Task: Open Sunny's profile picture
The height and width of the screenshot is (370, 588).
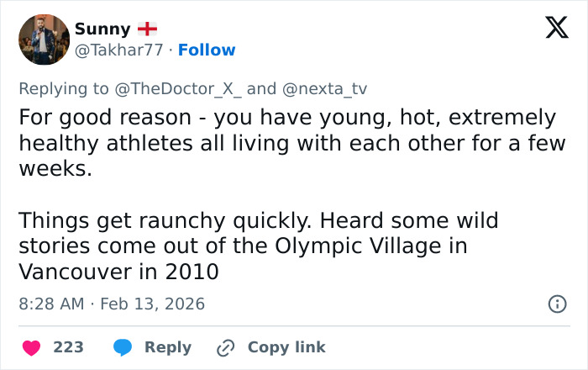Action: (x=44, y=40)
